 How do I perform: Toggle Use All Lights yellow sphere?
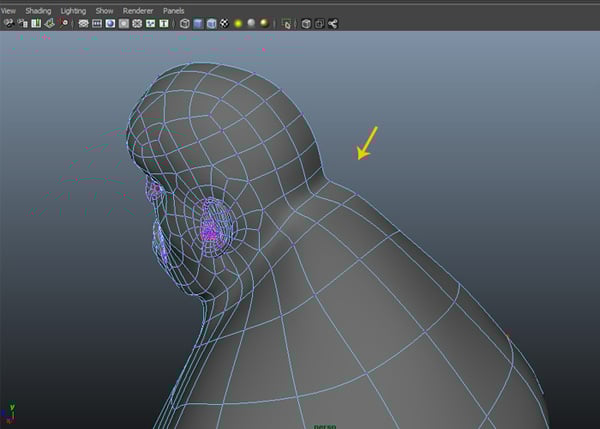click(239, 23)
